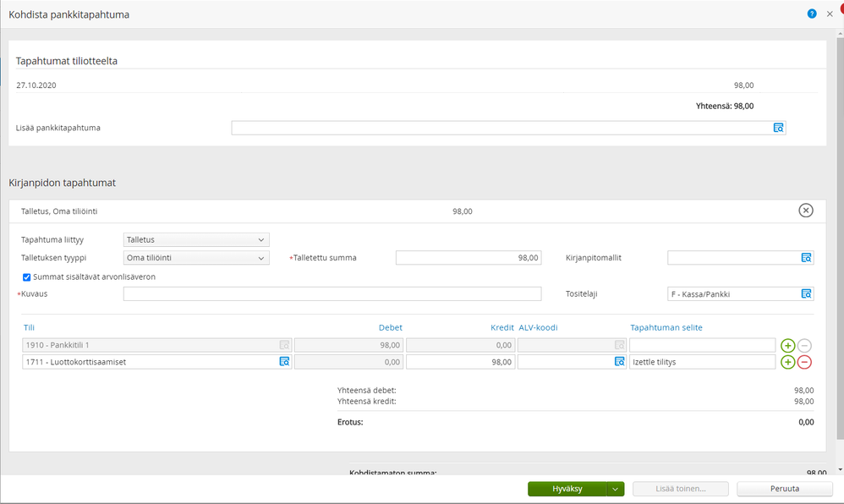Screen dimensions: 844x504
Task: Add row after 1910 - Pankkitili 1
Action: (x=787, y=345)
